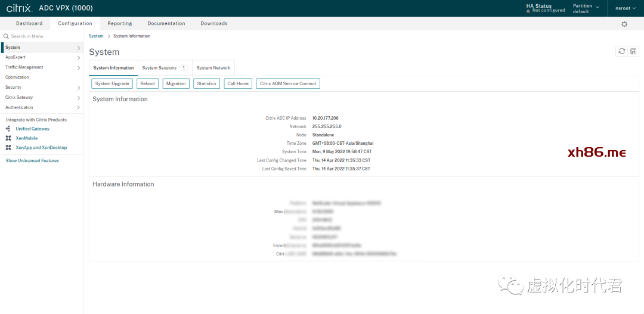Click the time zone GMT+08:00-CST-Asia/Shanghai
Screen dimensions: 644x314
coord(343,143)
